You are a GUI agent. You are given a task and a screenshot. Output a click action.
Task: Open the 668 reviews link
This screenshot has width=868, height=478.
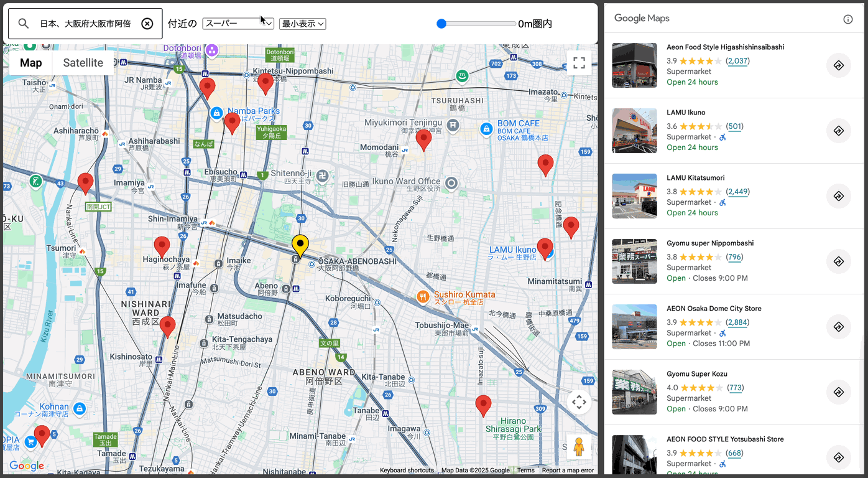(735, 453)
